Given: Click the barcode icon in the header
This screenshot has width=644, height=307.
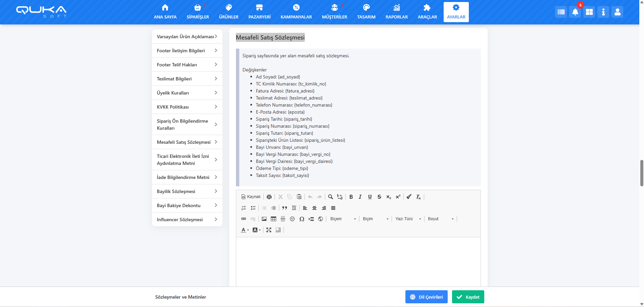Looking at the screenshot, I should click(x=561, y=12).
